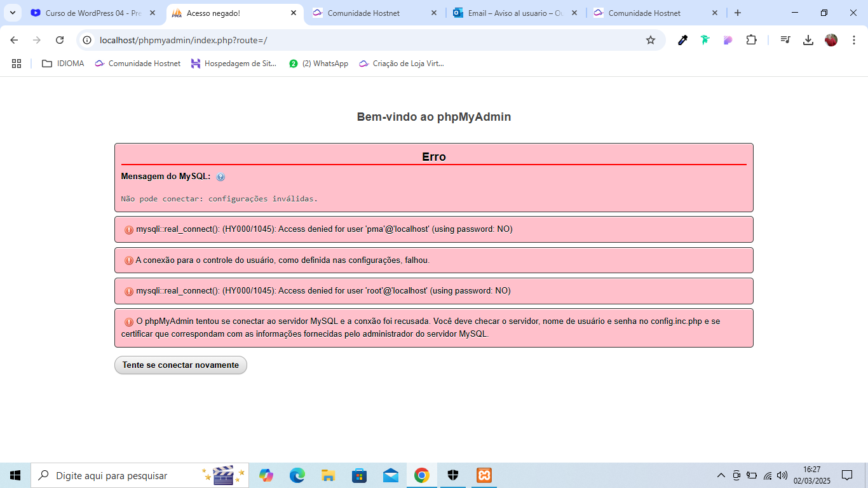The width and height of the screenshot is (868, 488).
Task: Click error icon beside root access denied message
Action: [x=129, y=291]
